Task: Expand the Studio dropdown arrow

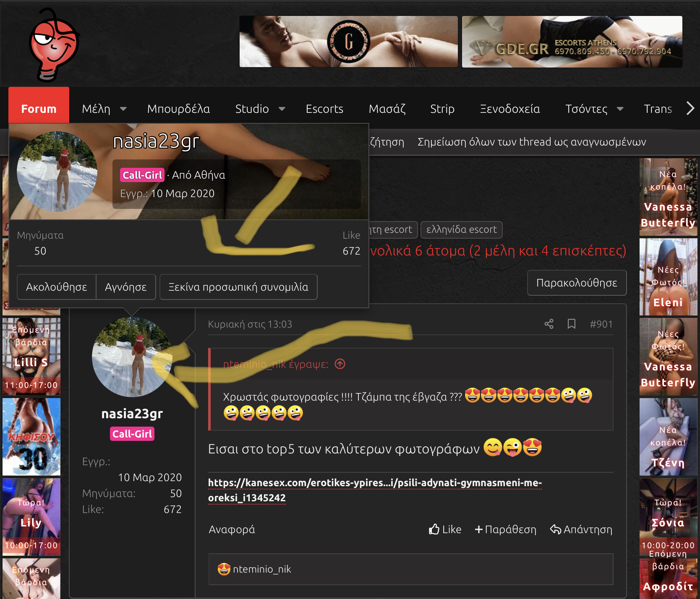Action: click(282, 109)
